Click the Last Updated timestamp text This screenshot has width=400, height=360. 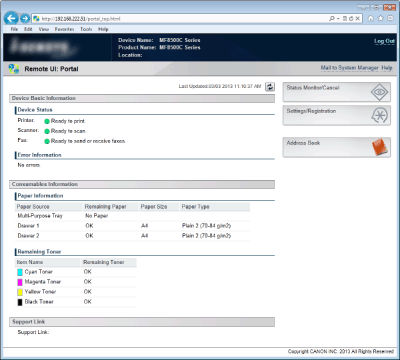220,86
